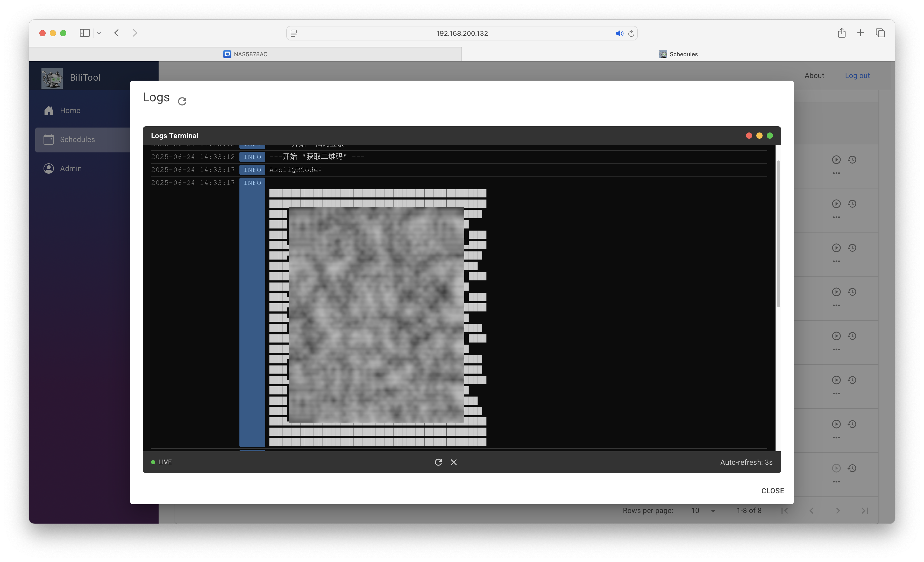Click the 192.168.200.132 address field

click(x=462, y=33)
